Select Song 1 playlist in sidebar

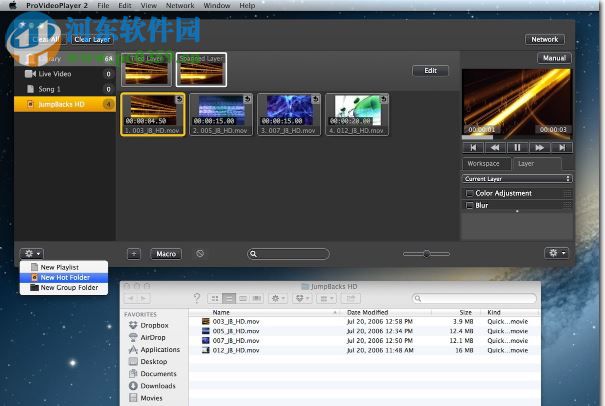[65, 89]
